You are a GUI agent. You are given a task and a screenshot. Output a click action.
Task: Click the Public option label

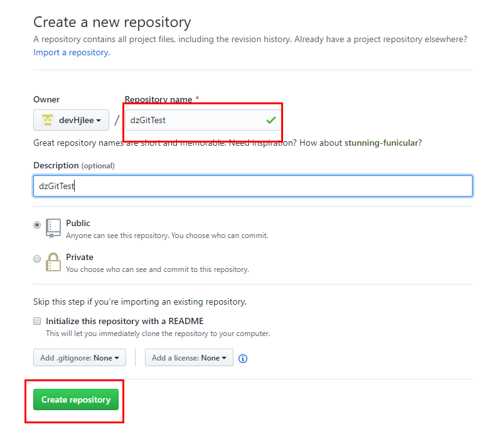78,223
